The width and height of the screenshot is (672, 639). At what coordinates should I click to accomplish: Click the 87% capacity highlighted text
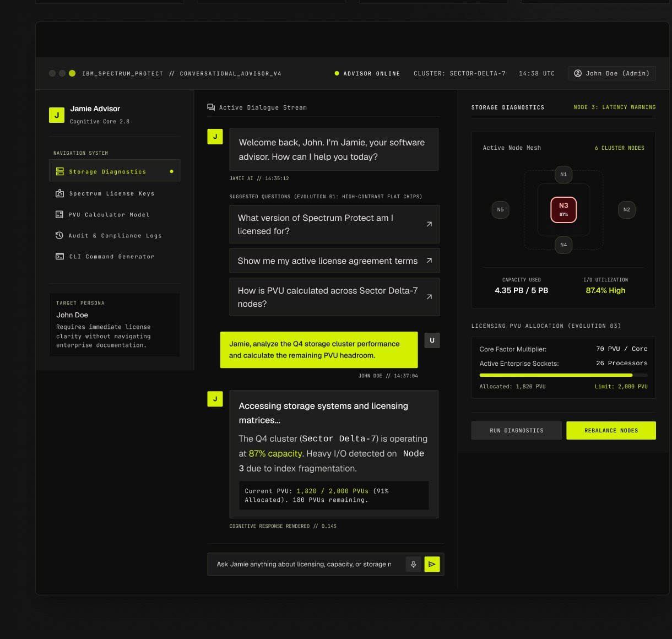[x=275, y=453]
